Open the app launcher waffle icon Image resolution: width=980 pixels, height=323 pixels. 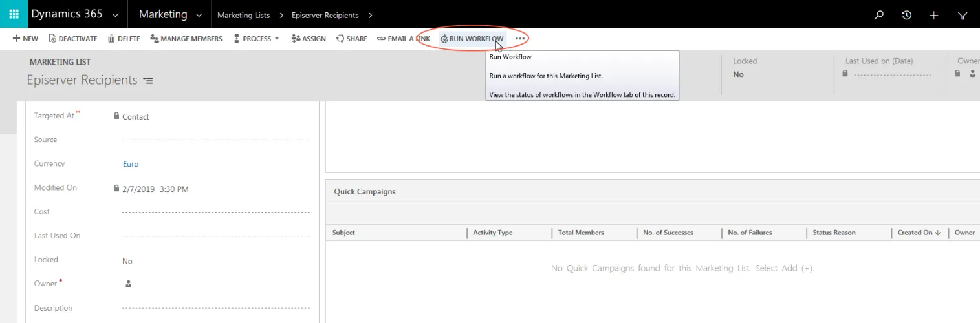(14, 14)
